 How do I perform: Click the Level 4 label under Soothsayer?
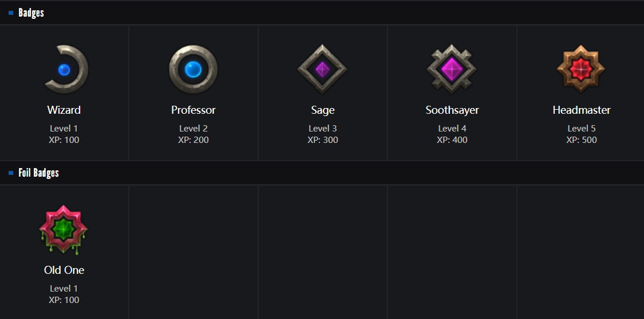(452, 129)
